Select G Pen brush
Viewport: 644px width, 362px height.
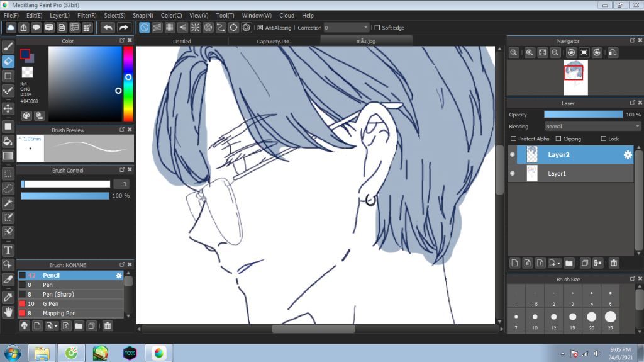[x=70, y=303]
